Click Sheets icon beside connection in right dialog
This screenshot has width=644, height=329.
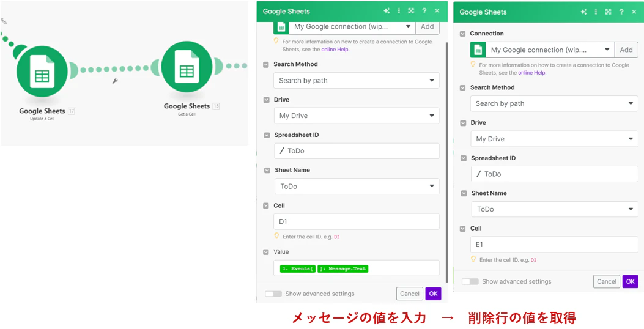pos(478,50)
